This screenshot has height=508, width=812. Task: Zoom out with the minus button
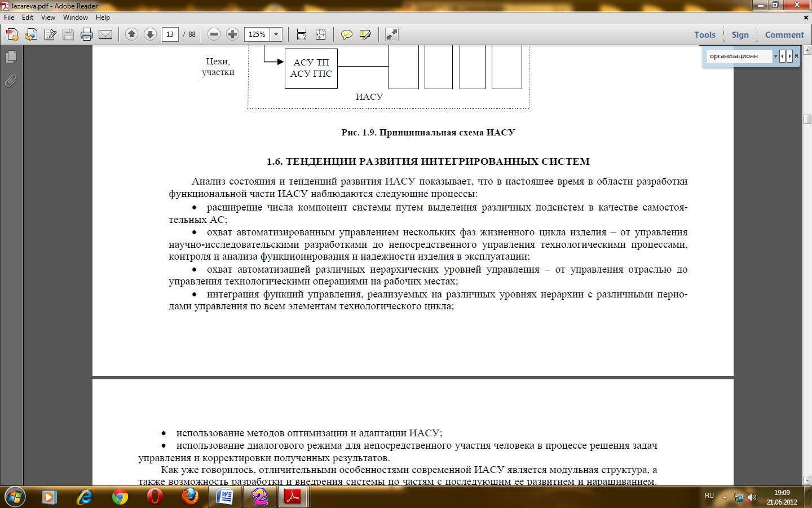(x=214, y=34)
